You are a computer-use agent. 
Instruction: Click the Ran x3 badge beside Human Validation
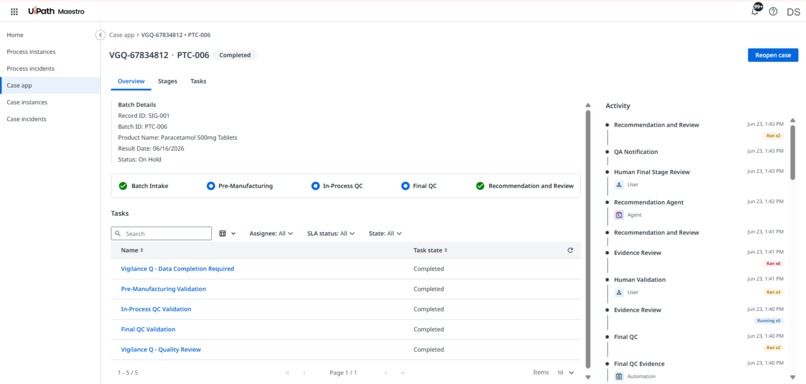pyautogui.click(x=773, y=292)
